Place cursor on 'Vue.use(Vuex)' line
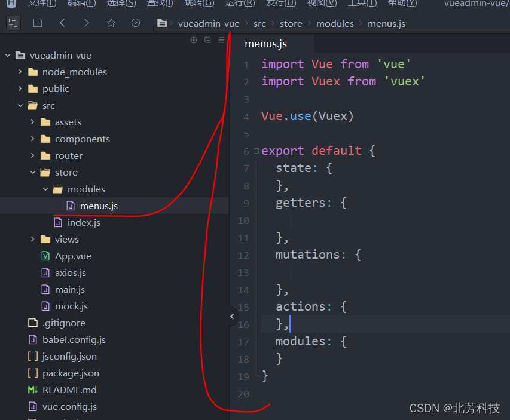The height and width of the screenshot is (420, 510). 307,116
